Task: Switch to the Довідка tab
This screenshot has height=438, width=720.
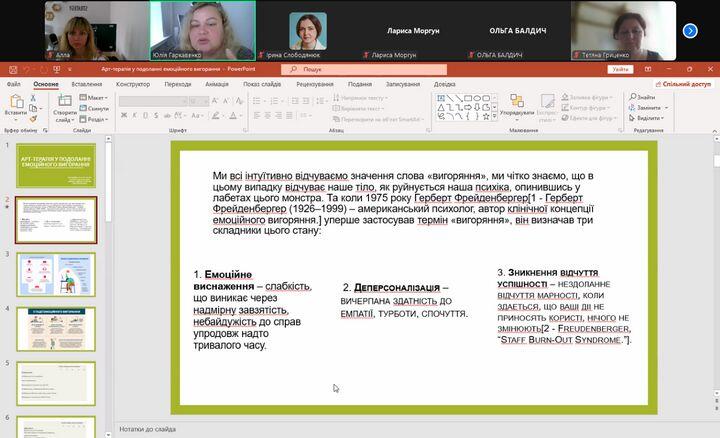Action: 444,84
